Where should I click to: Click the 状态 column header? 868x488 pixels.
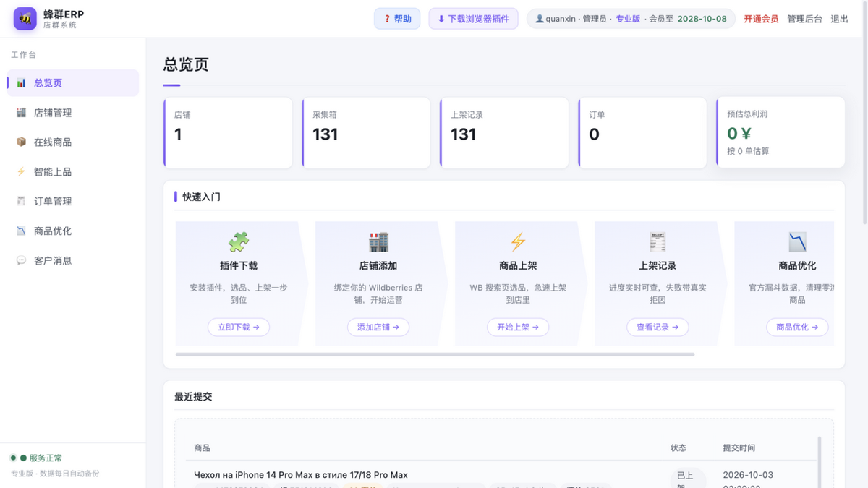coord(678,448)
